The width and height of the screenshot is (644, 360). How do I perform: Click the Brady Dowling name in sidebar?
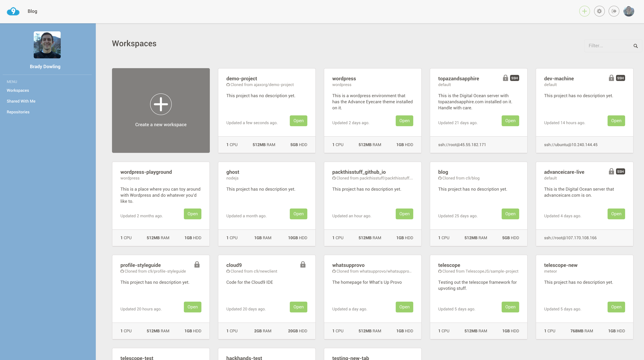point(45,66)
